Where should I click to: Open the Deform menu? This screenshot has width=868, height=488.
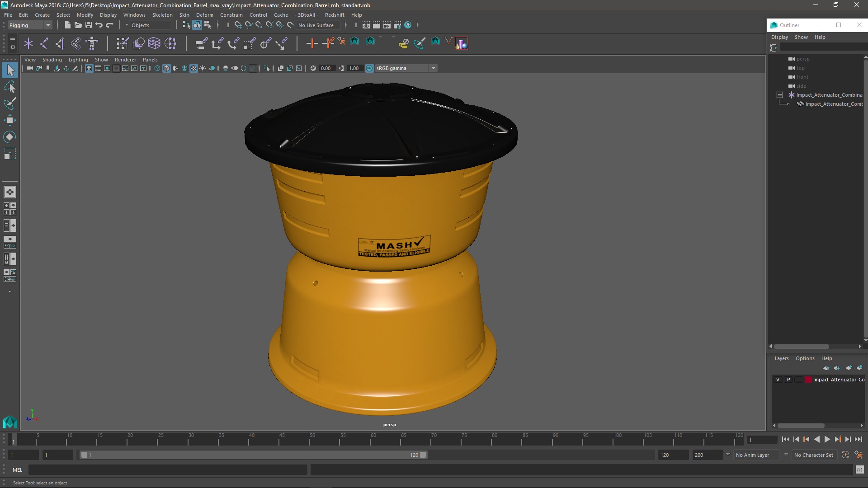pyautogui.click(x=204, y=15)
